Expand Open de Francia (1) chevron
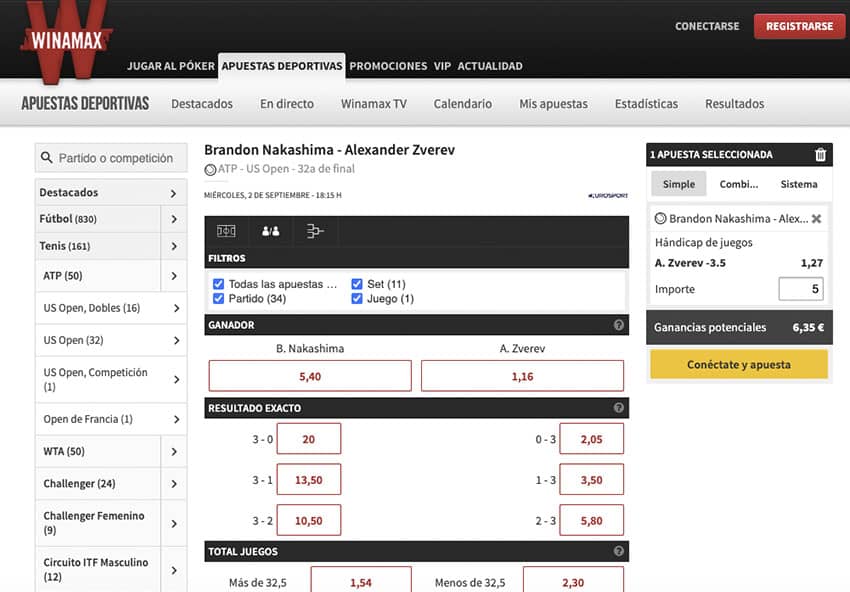The width and height of the screenshot is (850, 592). tap(177, 419)
